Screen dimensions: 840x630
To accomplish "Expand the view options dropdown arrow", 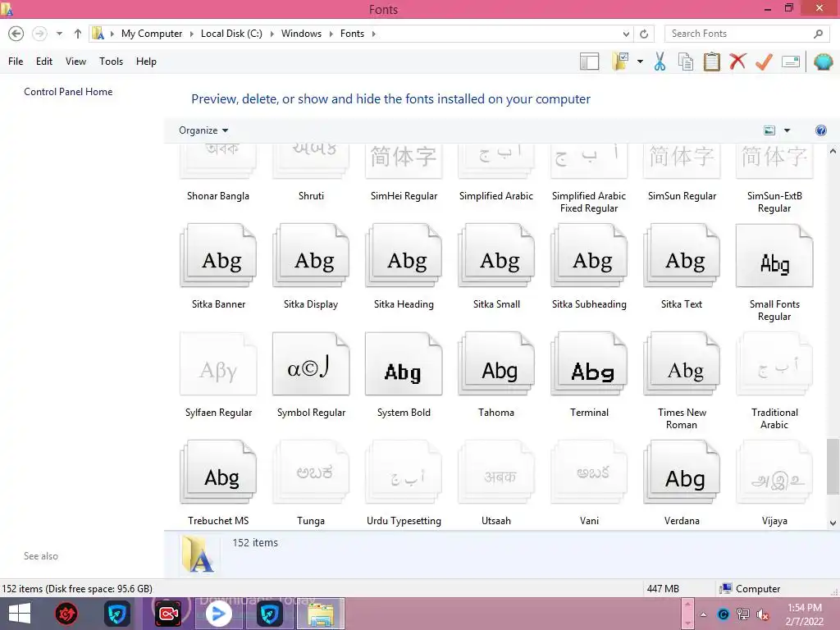I will click(787, 130).
